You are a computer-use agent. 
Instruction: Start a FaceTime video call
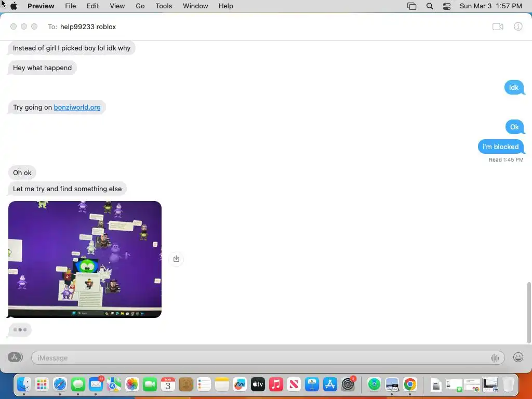click(x=498, y=26)
